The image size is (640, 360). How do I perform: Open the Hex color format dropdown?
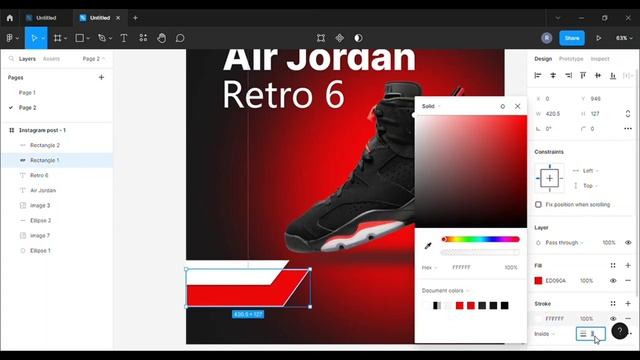(429, 267)
